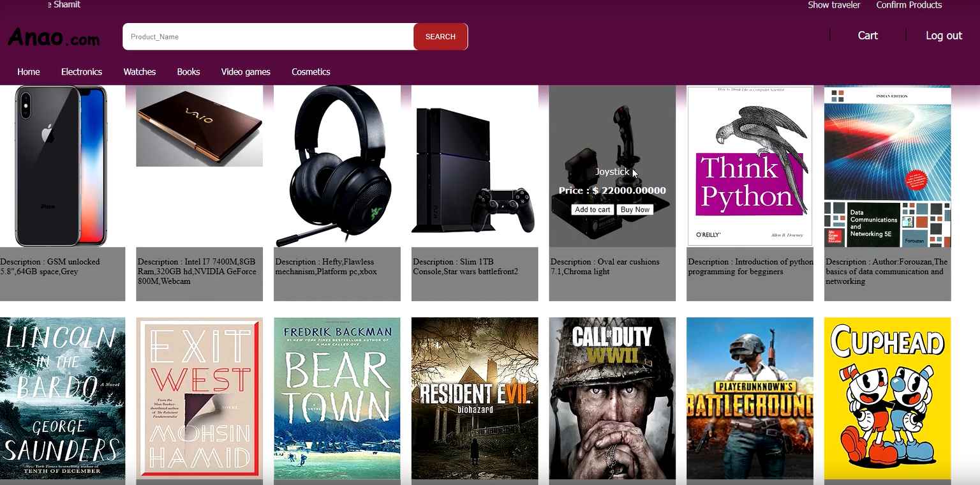The image size is (980, 485).
Task: Click the Joystick product title
Action: click(612, 172)
